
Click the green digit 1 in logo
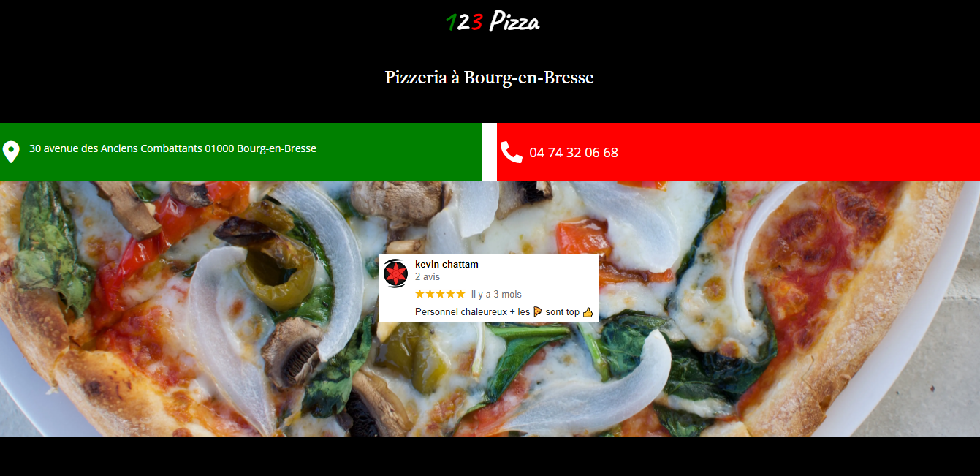click(x=451, y=23)
